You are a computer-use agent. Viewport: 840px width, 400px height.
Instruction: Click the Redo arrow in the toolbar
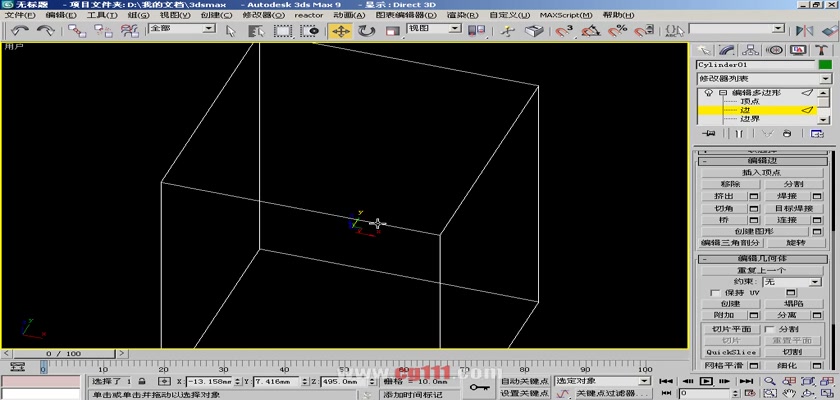click(46, 31)
